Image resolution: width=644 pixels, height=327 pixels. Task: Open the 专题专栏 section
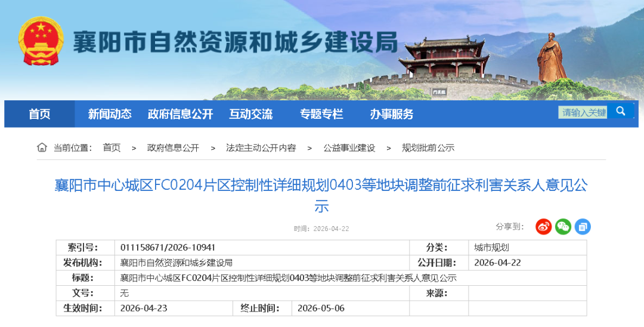pyautogui.click(x=321, y=114)
